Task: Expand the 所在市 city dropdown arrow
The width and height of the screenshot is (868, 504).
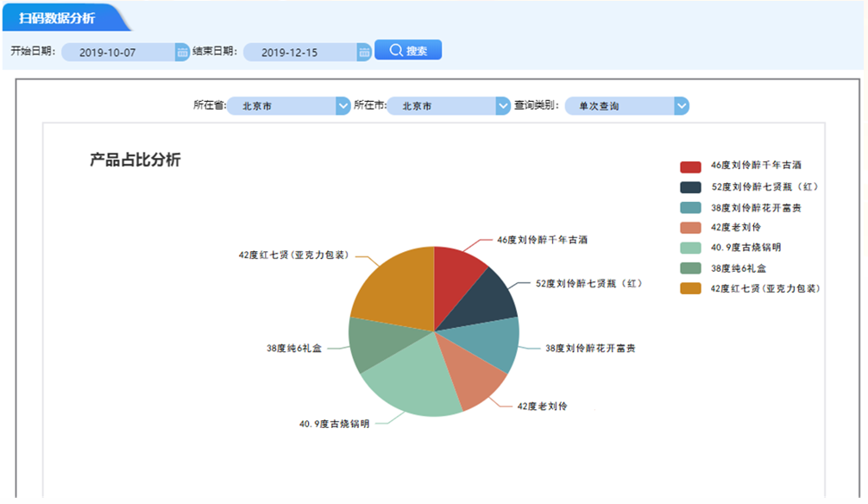Action: click(503, 106)
